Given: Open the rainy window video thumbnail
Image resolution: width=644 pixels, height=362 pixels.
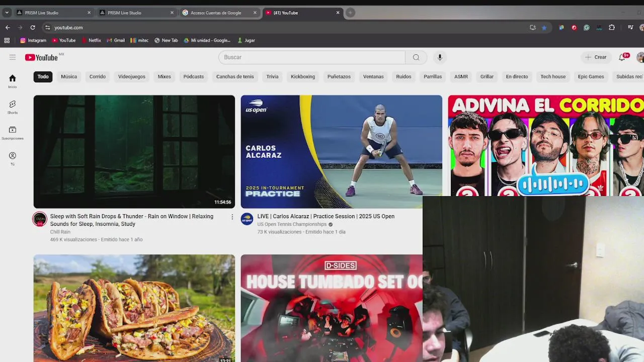Looking at the screenshot, I should click(134, 152).
